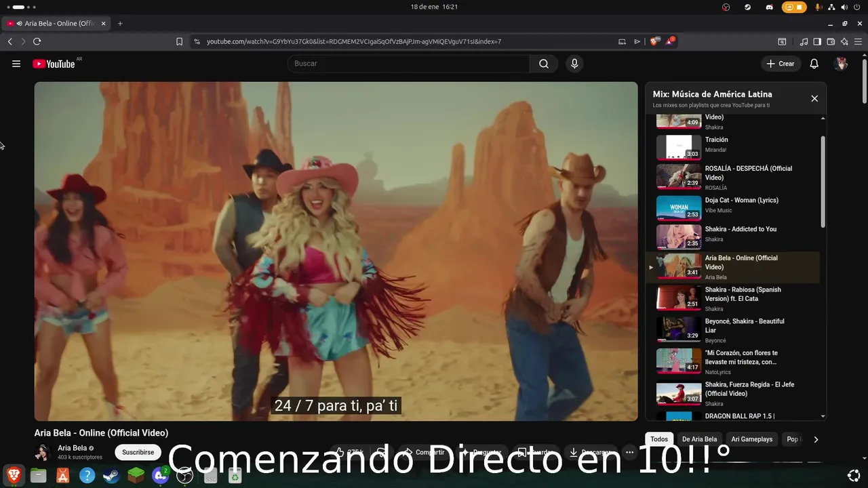
Task: Select the Aria Bela - Online browser tab
Action: click(57, 23)
